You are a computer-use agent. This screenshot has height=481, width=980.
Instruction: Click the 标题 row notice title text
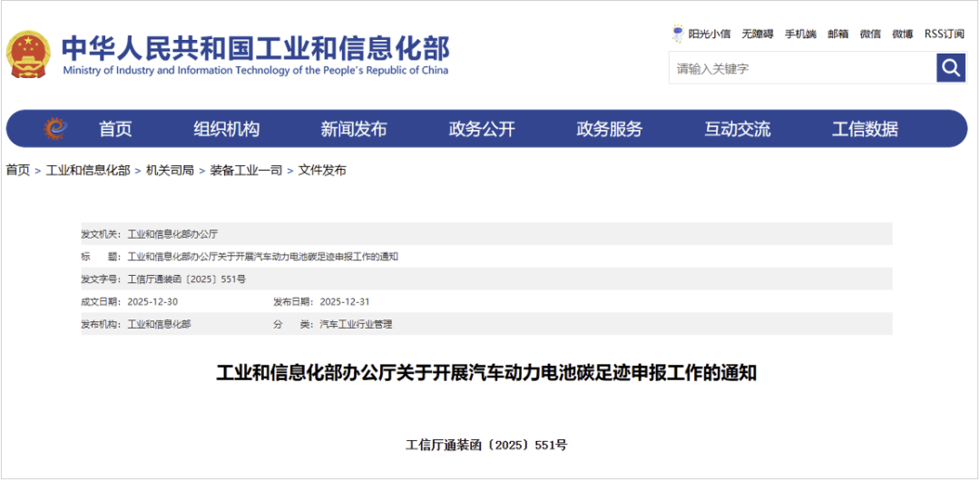263,257
